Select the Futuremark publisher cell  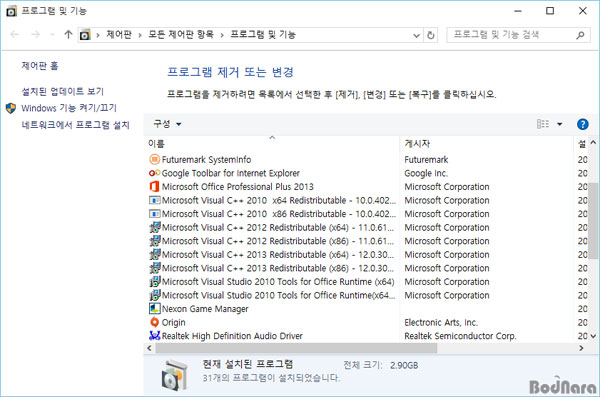[426, 159]
